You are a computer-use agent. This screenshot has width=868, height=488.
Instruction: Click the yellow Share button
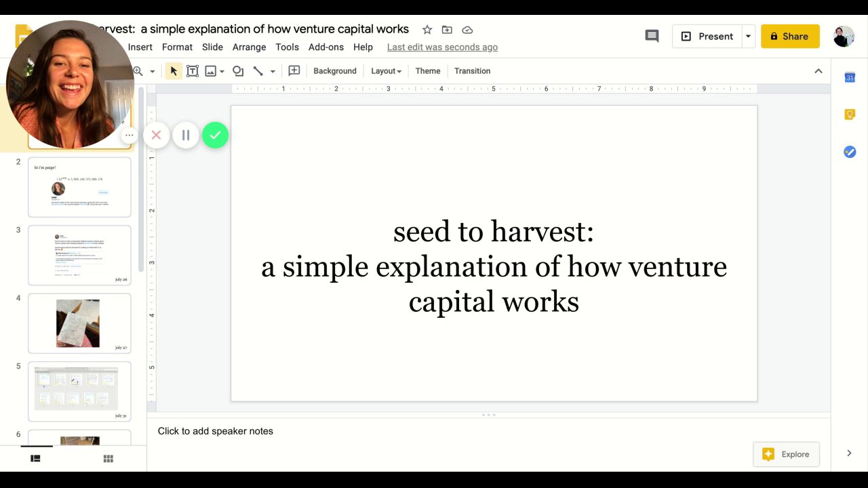pyautogui.click(x=790, y=36)
